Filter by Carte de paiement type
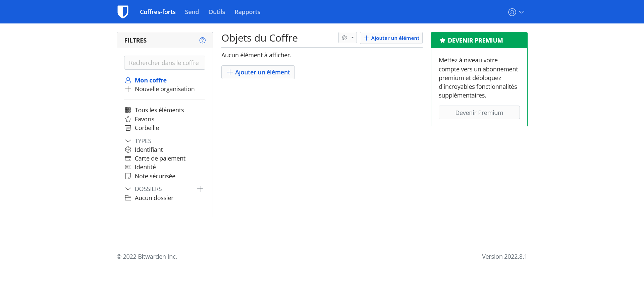644x306 pixels. pyautogui.click(x=160, y=158)
